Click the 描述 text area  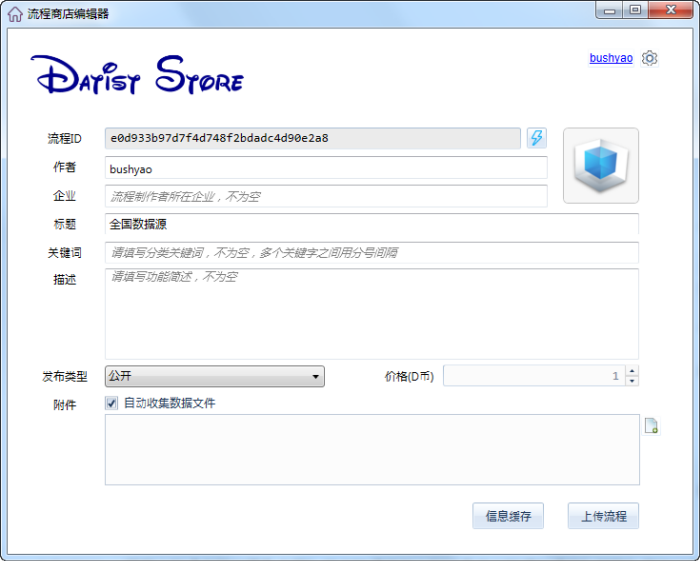tap(372, 314)
